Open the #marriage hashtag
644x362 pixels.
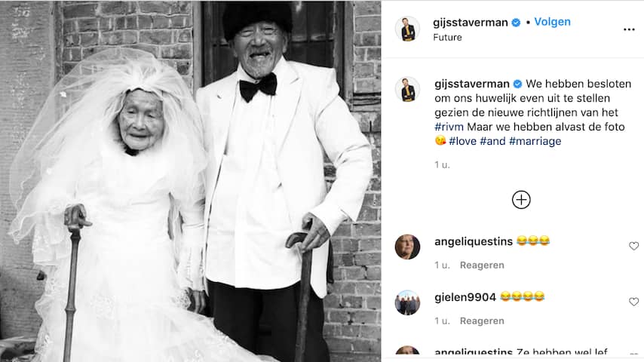[535, 141]
